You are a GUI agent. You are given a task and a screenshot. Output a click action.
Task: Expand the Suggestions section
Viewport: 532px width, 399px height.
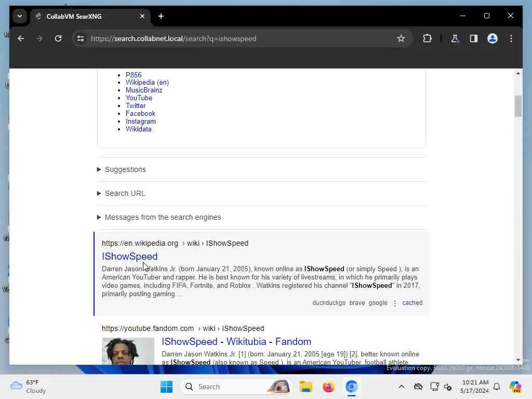[x=122, y=169]
